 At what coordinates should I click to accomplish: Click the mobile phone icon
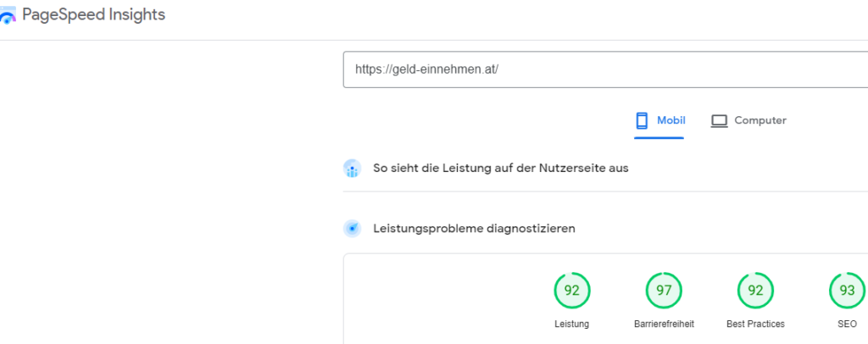tap(642, 120)
